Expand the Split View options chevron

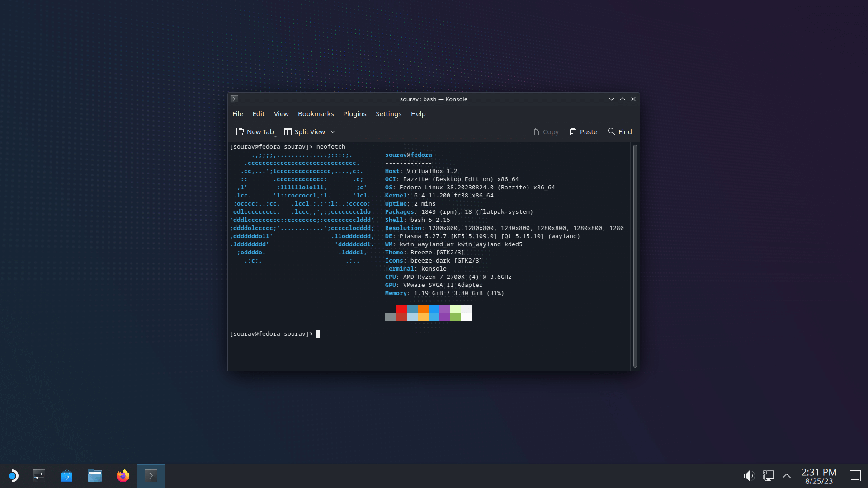point(332,131)
